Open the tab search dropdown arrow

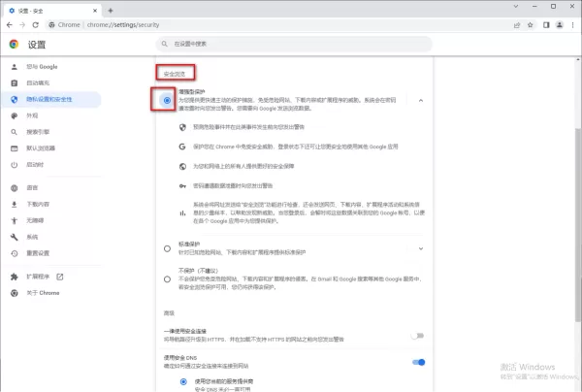click(x=516, y=7)
